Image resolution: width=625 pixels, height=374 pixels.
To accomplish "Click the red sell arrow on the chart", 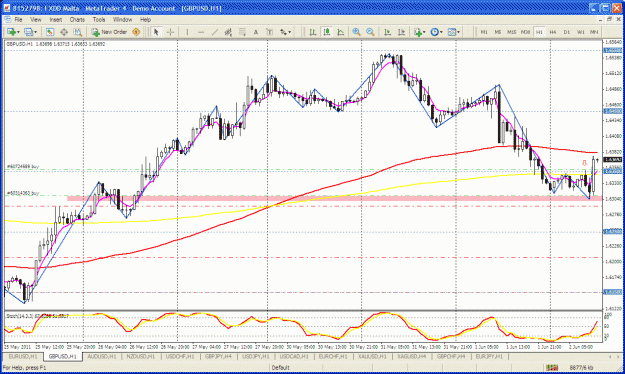I will (584, 163).
